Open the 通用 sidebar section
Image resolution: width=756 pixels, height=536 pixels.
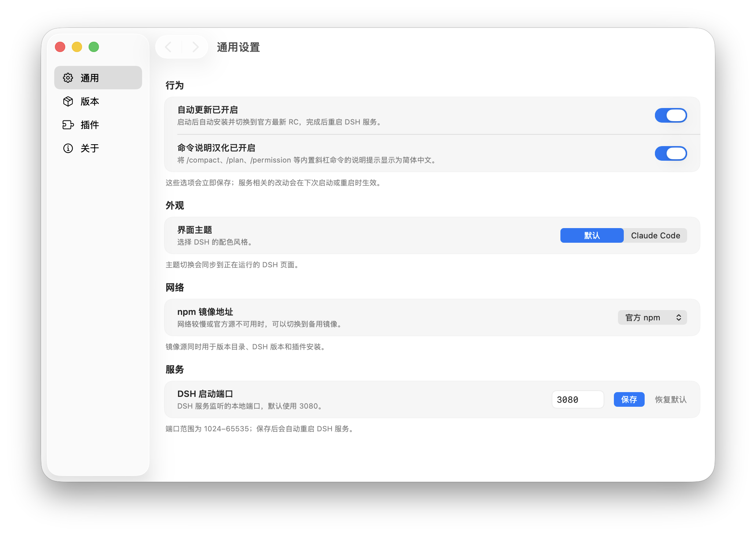[98, 78]
